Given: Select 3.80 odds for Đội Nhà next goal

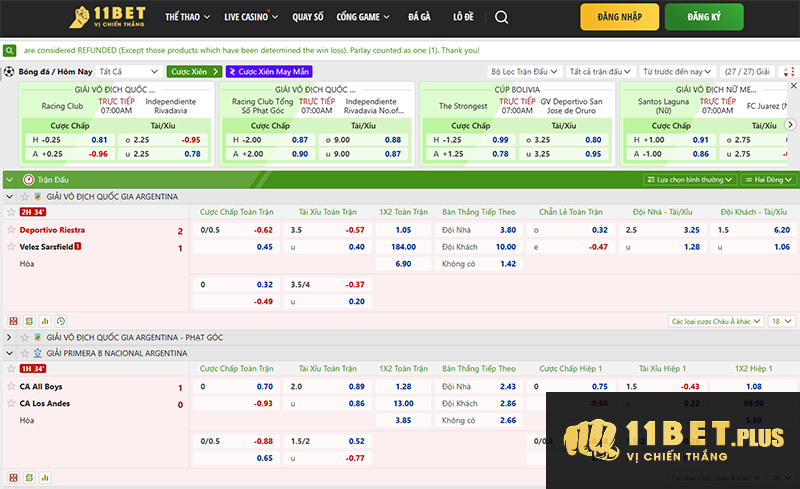Looking at the screenshot, I should 506,230.
